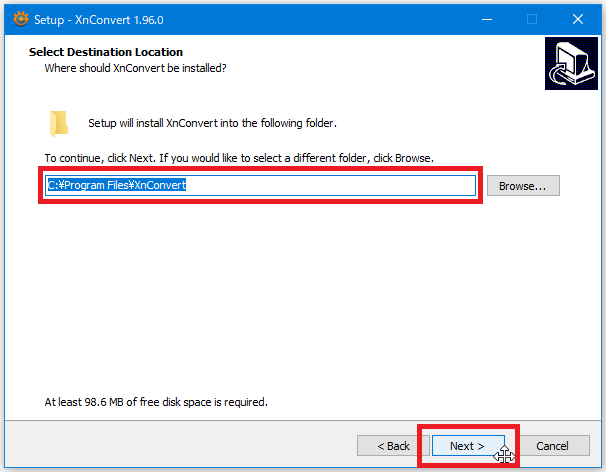Click the XnConvert setup icon in title bar
This screenshot has width=606, height=472.
pos(16,18)
